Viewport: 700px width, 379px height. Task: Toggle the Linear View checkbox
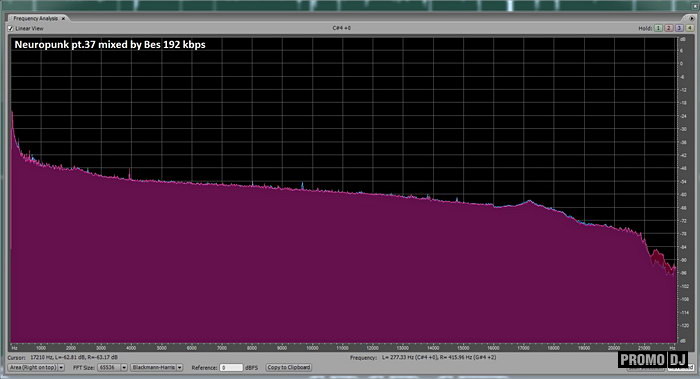point(11,29)
